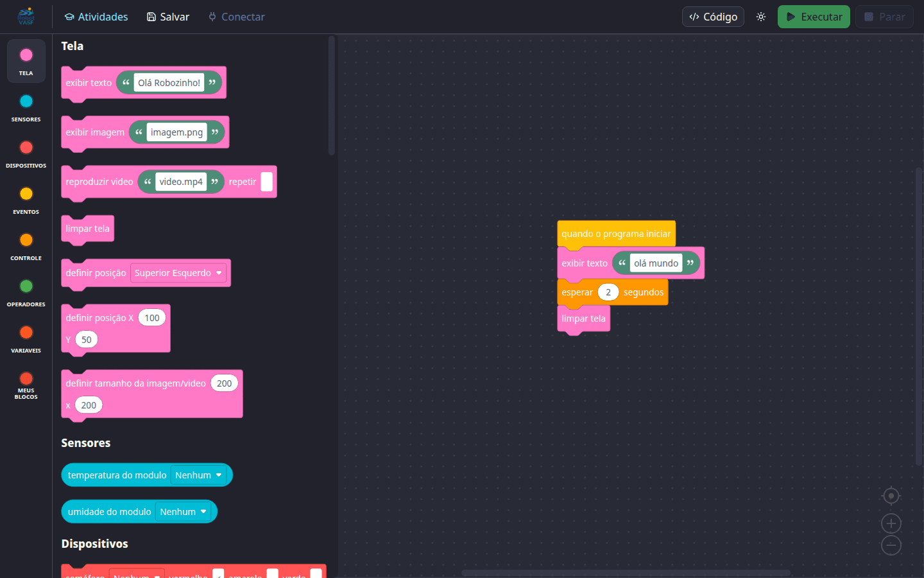
Task: Open the umidade do modulo Nenhum dropdown
Action: coord(184,512)
